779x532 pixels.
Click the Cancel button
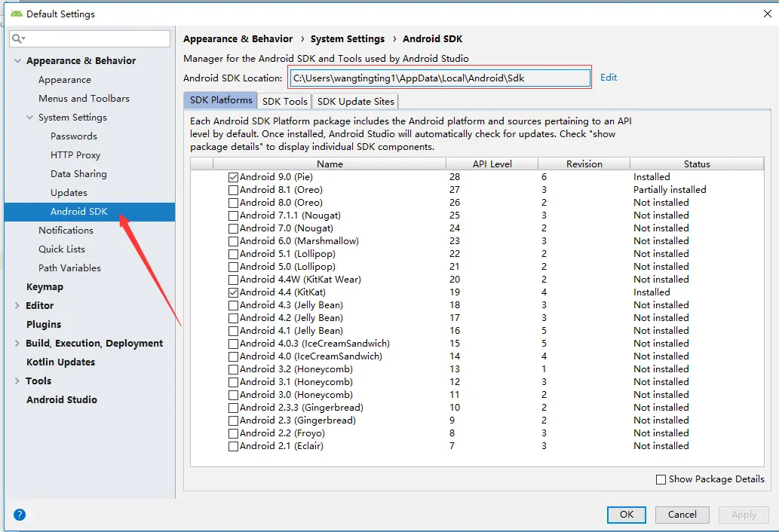click(x=682, y=515)
